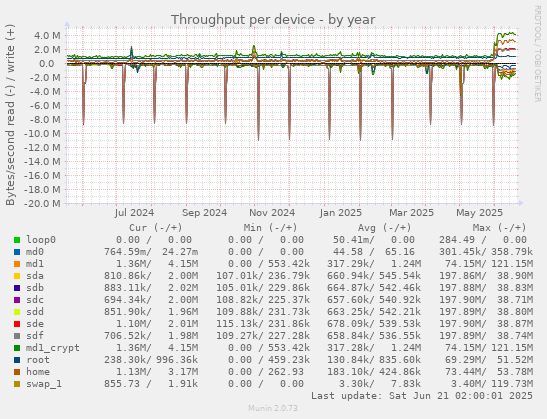Click the '0.0' y-axis label
The width and height of the screenshot is (547, 419).
coord(47,63)
